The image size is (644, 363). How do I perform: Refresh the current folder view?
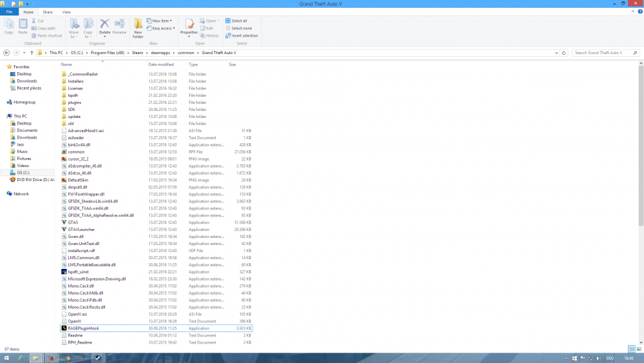564,53
